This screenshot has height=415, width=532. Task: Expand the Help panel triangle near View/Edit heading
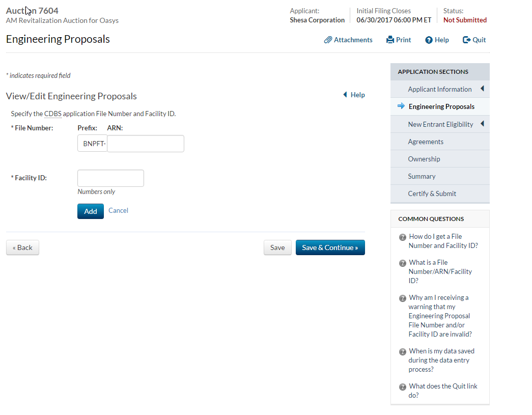point(345,95)
